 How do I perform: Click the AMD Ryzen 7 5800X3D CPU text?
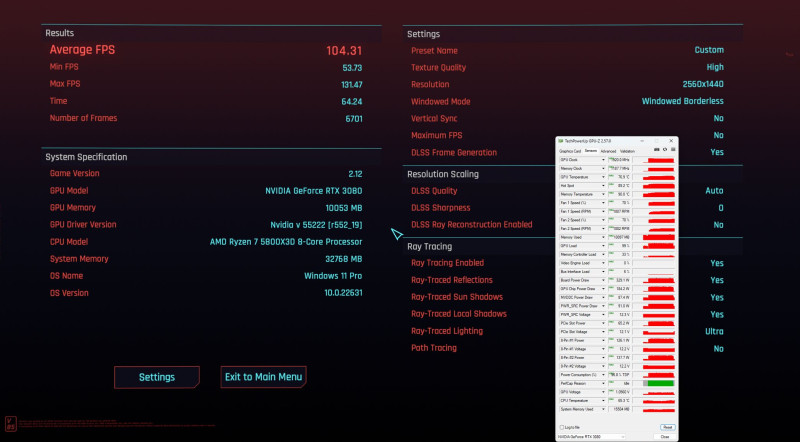(x=286, y=242)
